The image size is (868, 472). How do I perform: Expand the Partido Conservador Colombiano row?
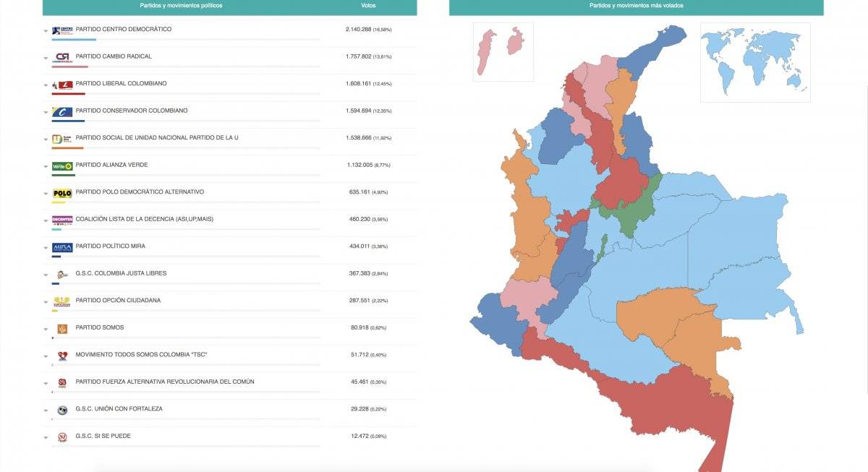pyautogui.click(x=46, y=112)
